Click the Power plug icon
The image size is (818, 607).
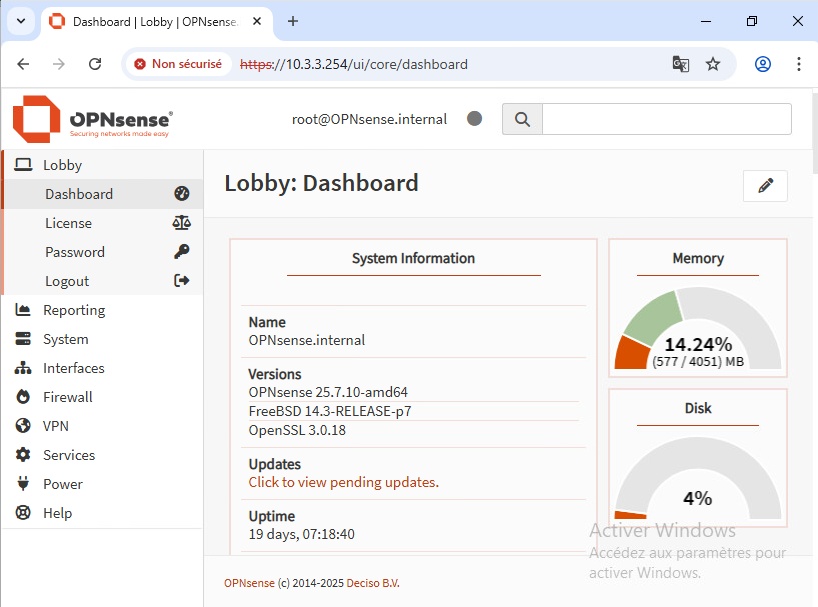point(23,484)
